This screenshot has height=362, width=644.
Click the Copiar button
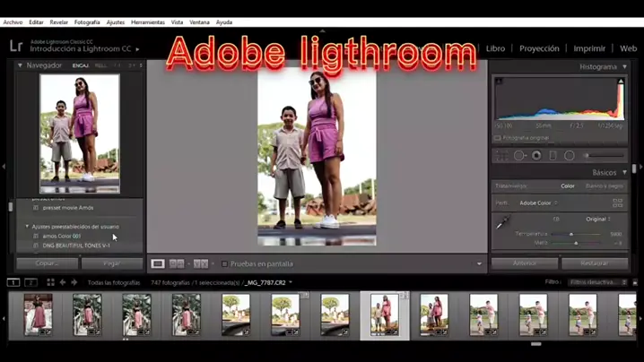[48, 263]
